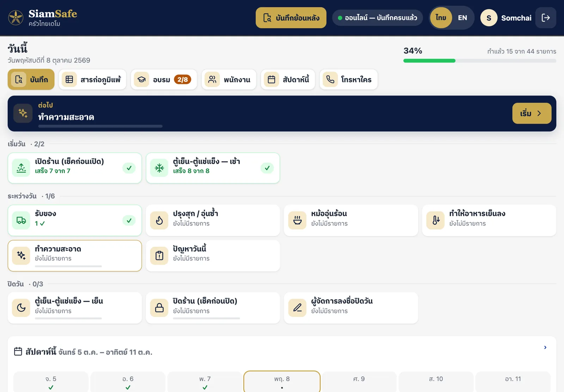Click the moon icon on ตู้เย็น-ตู้แช่แข็ง — เย็น card

point(21,308)
